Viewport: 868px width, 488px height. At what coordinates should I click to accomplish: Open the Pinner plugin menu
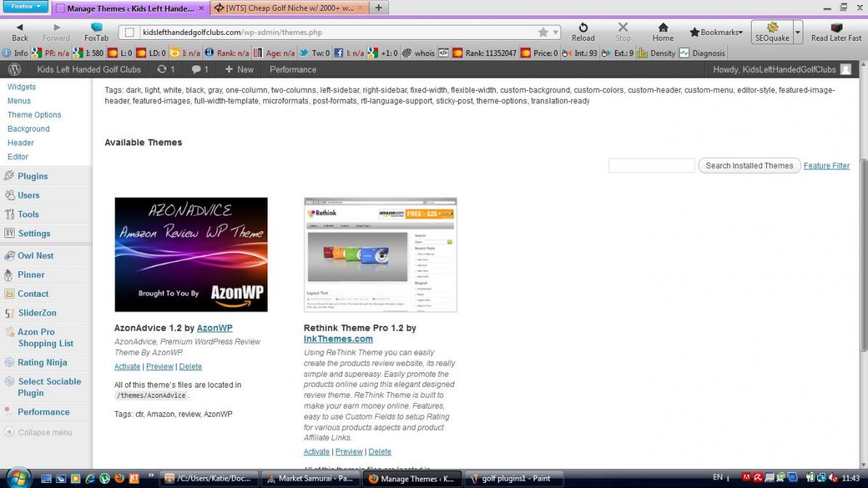(31, 275)
